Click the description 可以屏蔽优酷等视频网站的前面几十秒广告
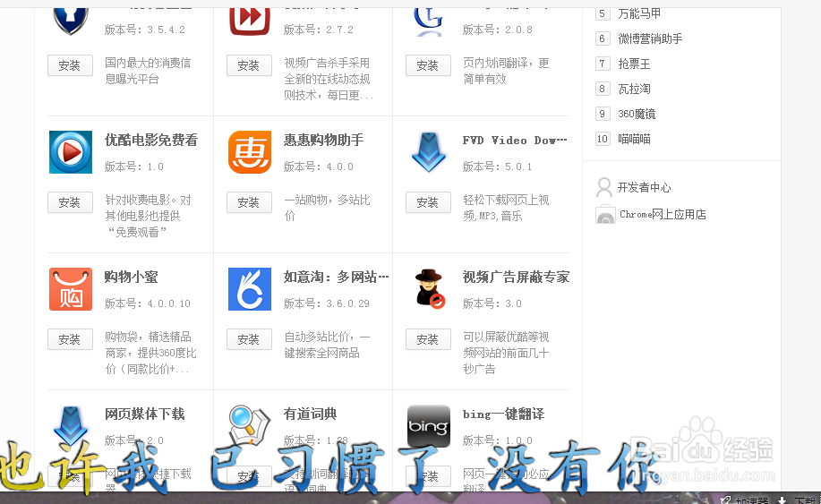This screenshot has height=504, width=821. pyautogui.click(x=506, y=353)
